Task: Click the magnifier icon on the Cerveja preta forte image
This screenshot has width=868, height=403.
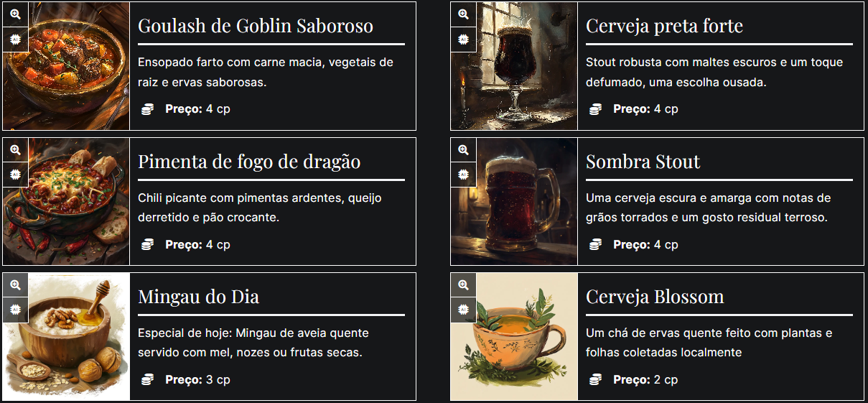Action: [463, 14]
